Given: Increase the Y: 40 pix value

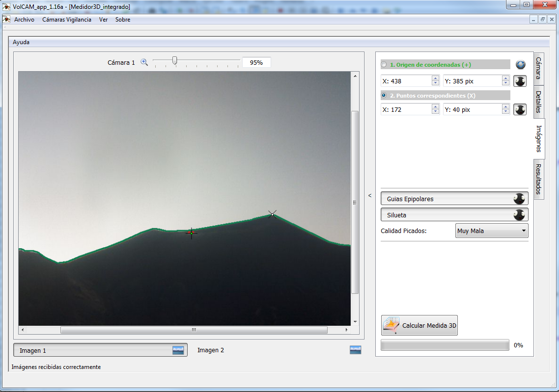Looking at the screenshot, I should pyautogui.click(x=505, y=107).
